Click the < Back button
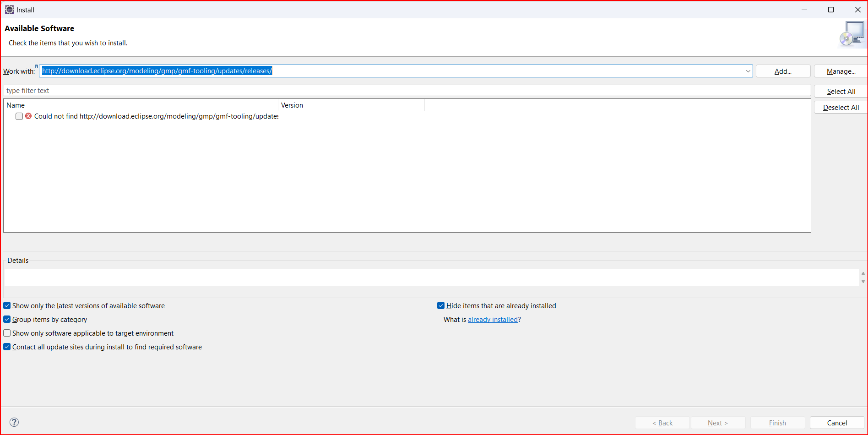 662,423
